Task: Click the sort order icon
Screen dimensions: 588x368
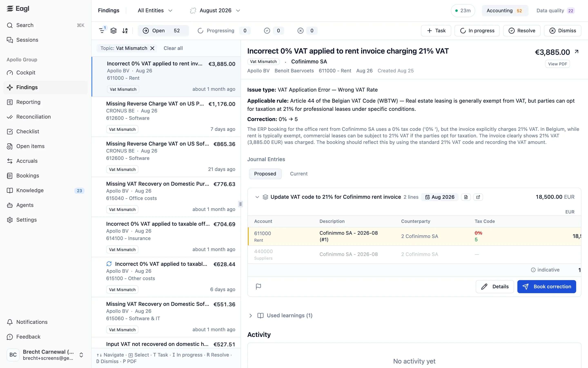Action: pyautogui.click(x=125, y=31)
